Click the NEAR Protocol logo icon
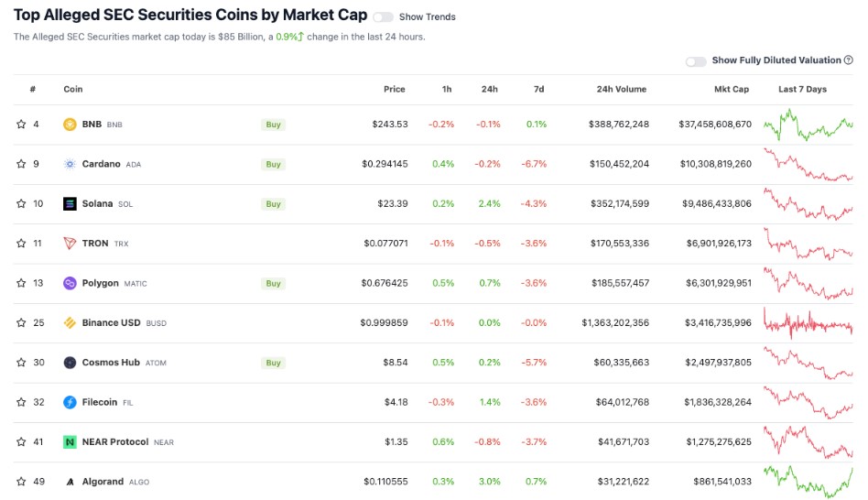Viewport: 868px width, 500px height. [x=70, y=441]
